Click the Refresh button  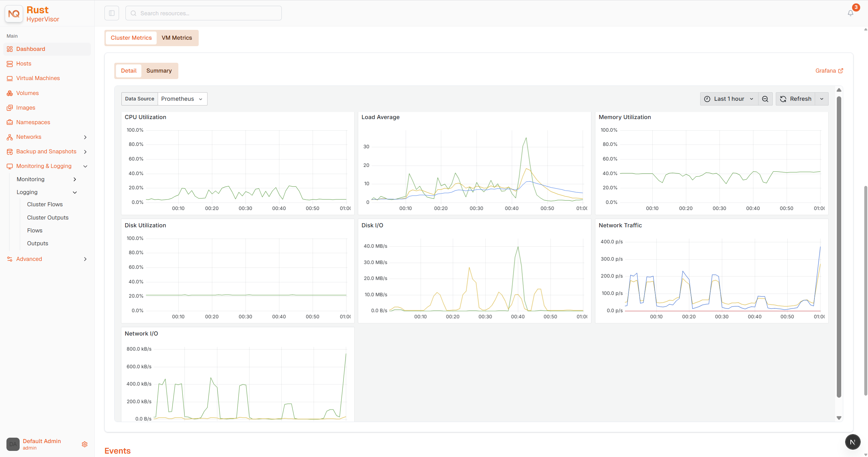point(795,99)
